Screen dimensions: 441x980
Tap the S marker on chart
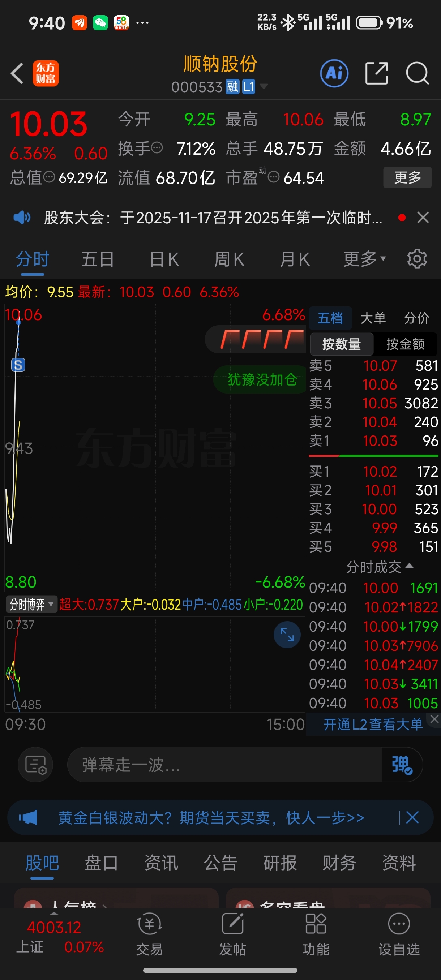point(18,365)
